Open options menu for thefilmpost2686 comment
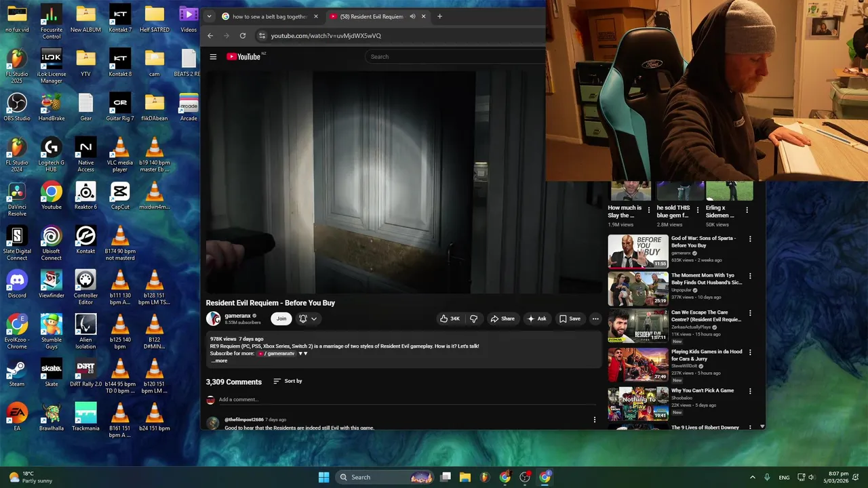868x488 pixels. pos(595,420)
